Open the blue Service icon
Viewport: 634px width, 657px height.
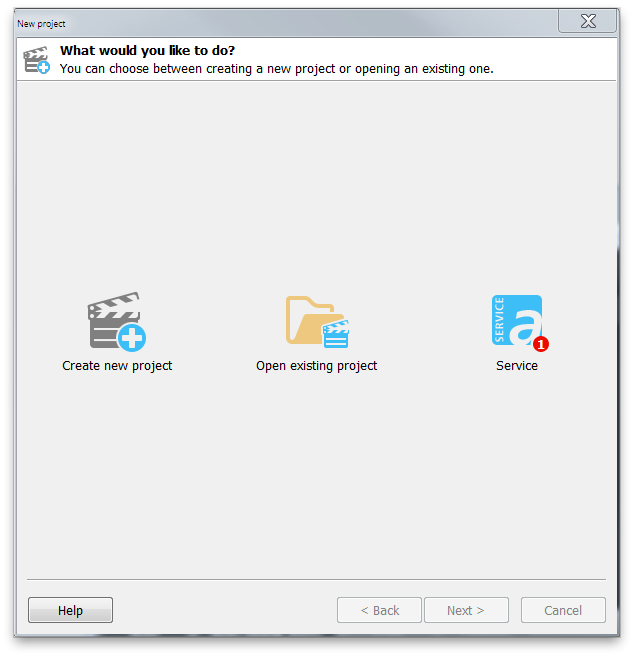(x=520, y=323)
